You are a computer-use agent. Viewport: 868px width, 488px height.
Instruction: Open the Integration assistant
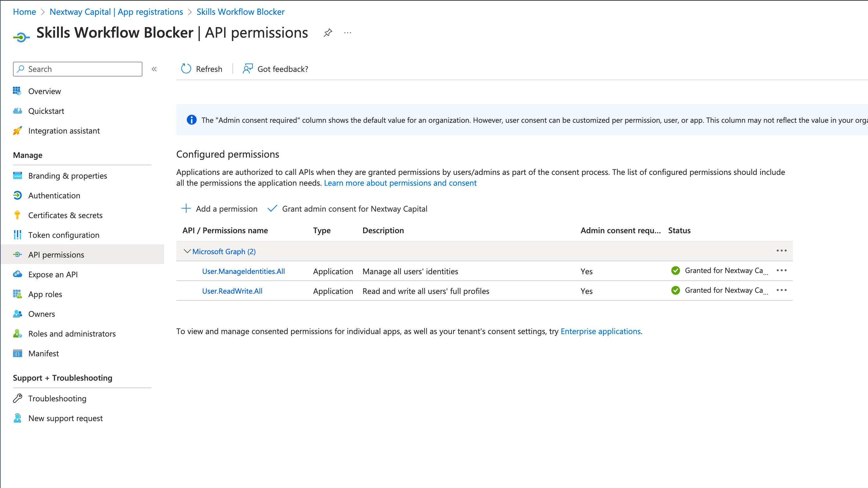pyautogui.click(x=64, y=130)
